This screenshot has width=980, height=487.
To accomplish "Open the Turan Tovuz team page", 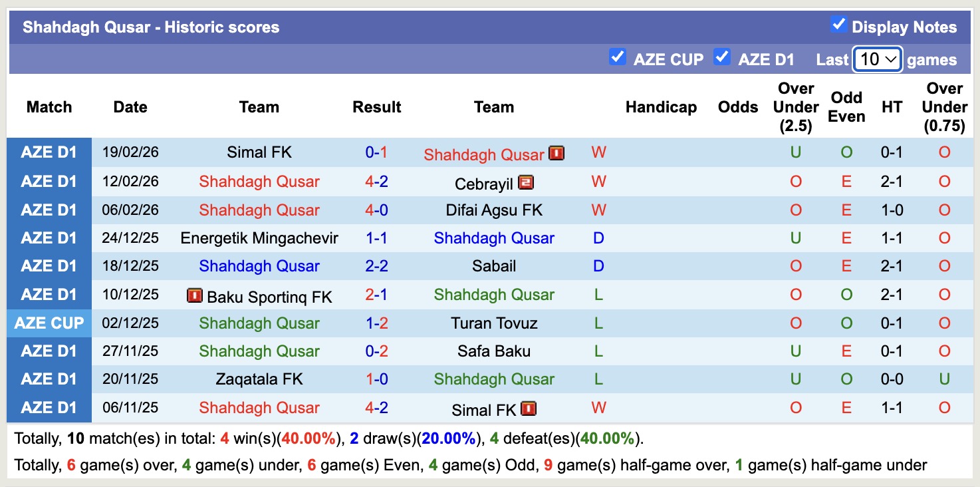I will (494, 323).
